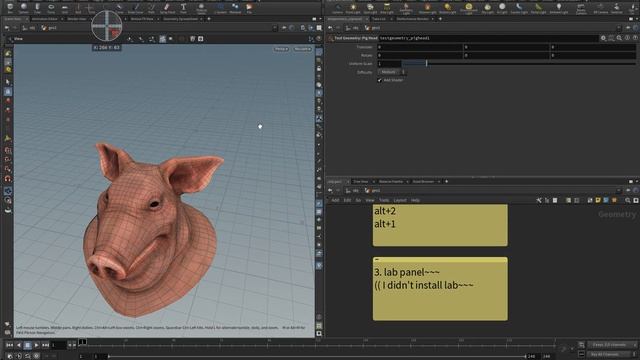The width and height of the screenshot is (640, 360).
Task: Add a Spot Light from the shelf
Action: point(370,8)
